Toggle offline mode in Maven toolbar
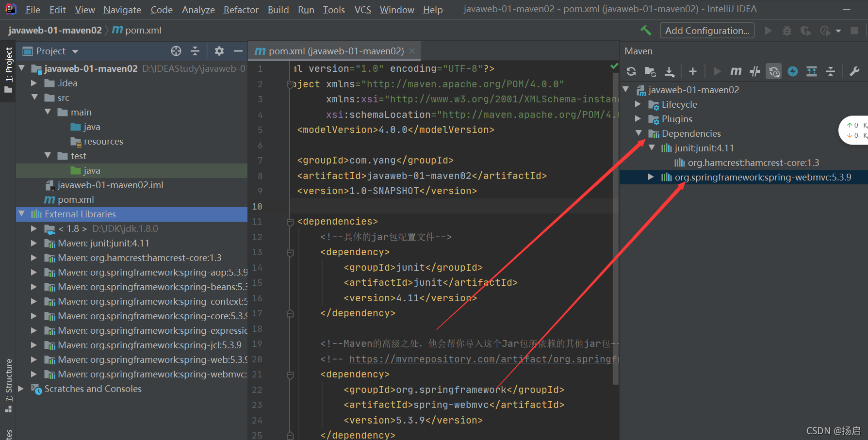This screenshot has height=440, width=868. (x=755, y=71)
